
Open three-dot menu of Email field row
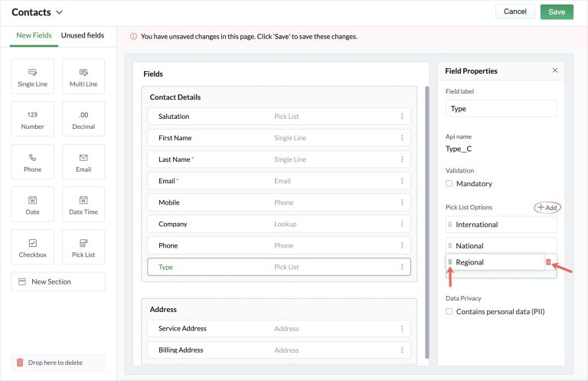[x=402, y=181]
